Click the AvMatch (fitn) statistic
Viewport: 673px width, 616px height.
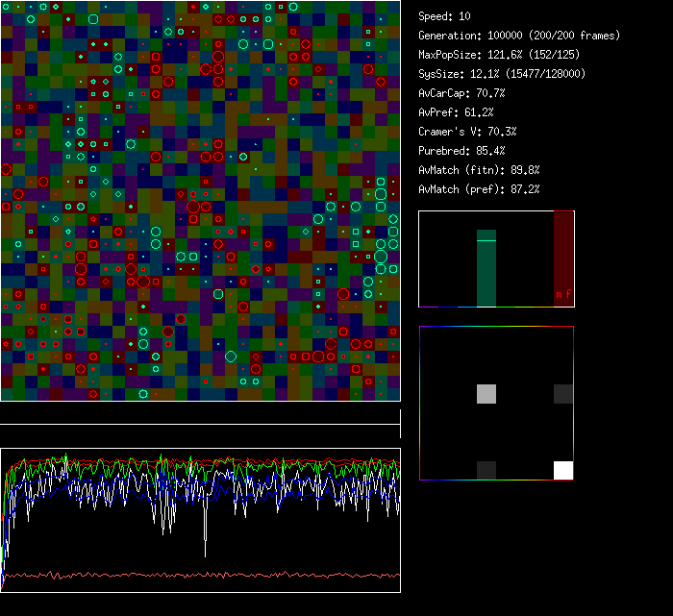coord(479,170)
